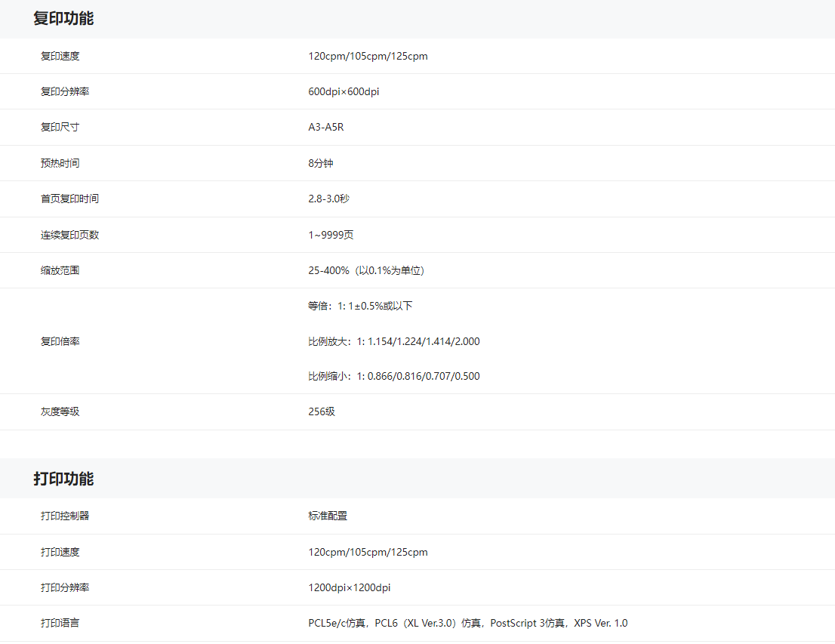
Task: Click the 复印功能 section heading
Action: [63, 19]
